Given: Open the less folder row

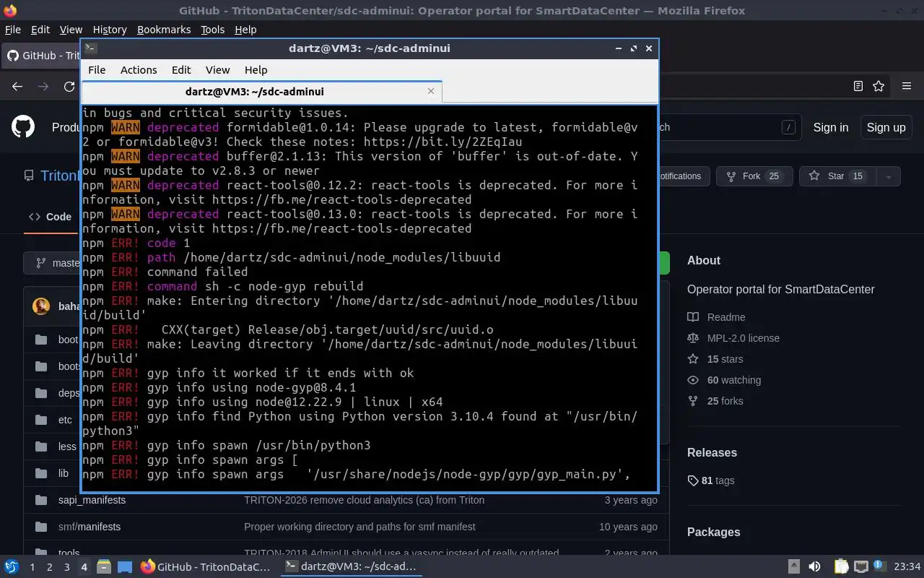Looking at the screenshot, I should point(67,447).
